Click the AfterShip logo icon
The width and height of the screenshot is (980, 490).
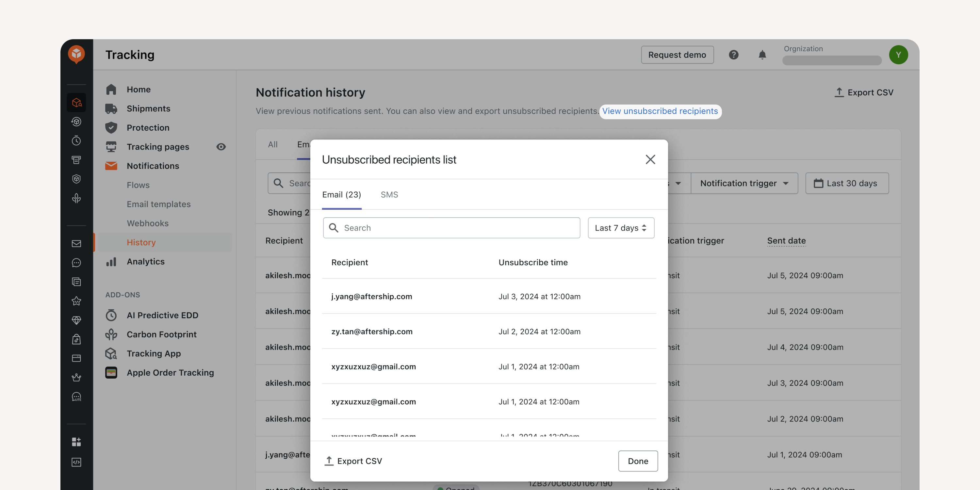tap(76, 55)
